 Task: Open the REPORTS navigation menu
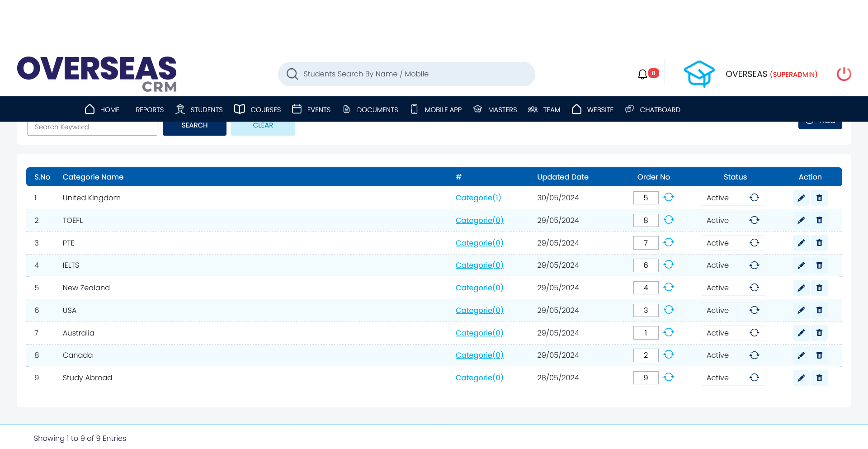point(150,109)
